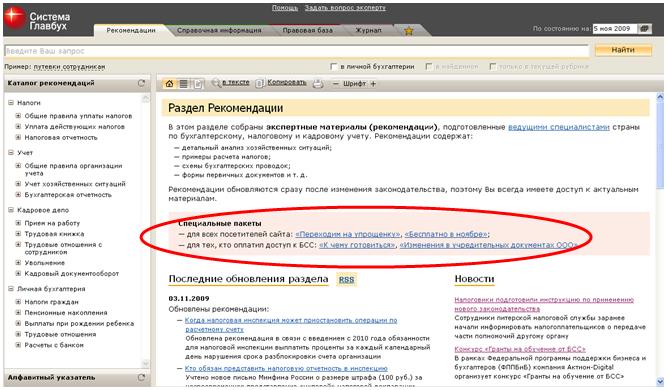Toggle the 'в личной бухгалтерии' checkbox
The width and height of the screenshot is (667, 390).
click(x=334, y=67)
